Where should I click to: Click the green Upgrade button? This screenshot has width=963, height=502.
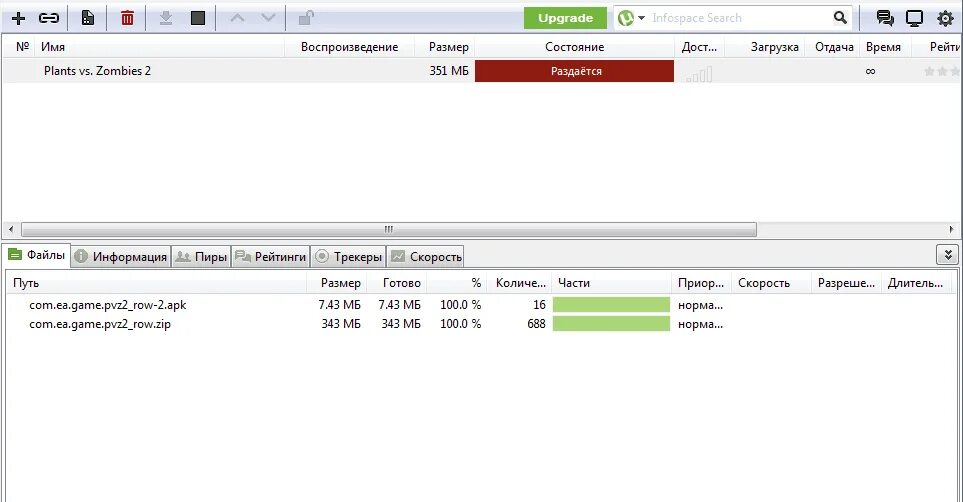tap(566, 18)
